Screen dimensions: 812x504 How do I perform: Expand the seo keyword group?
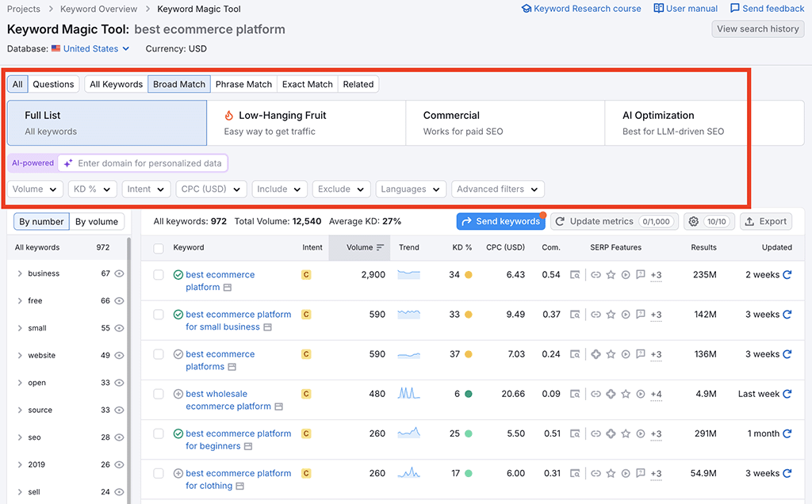pos(20,437)
